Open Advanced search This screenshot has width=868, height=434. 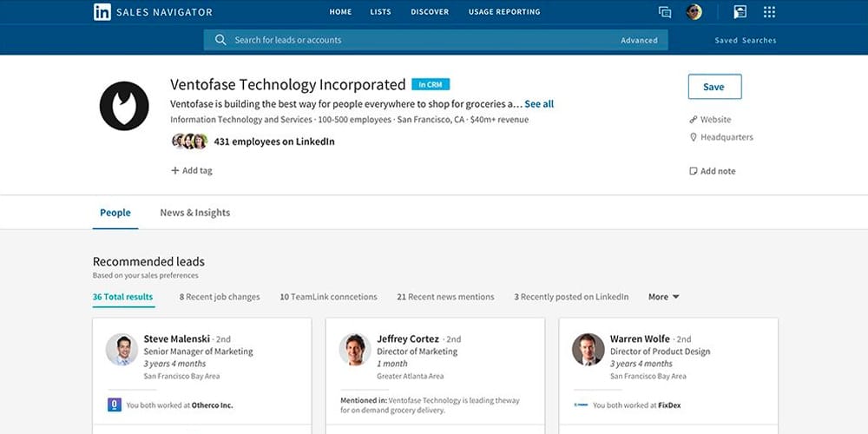[x=639, y=41]
